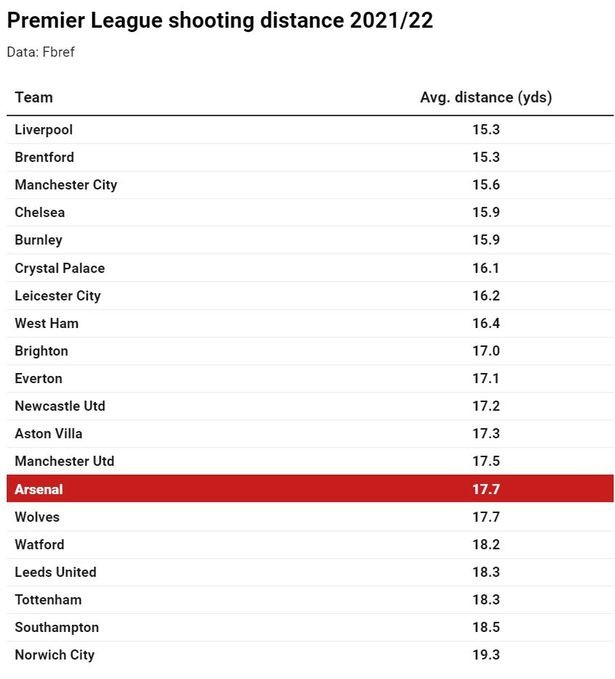Select the highlighted Arsenal row
The image size is (615, 679).
[310, 489]
